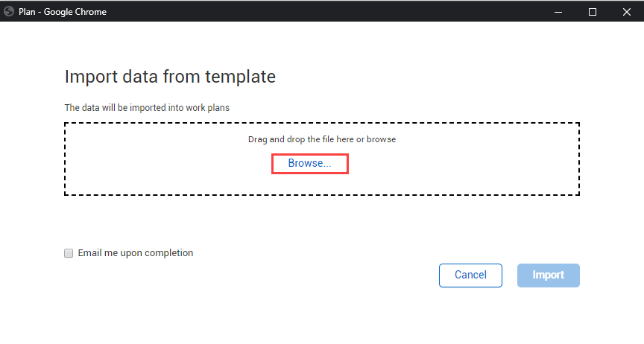
Task: Click the Browse... link
Action: click(x=309, y=163)
